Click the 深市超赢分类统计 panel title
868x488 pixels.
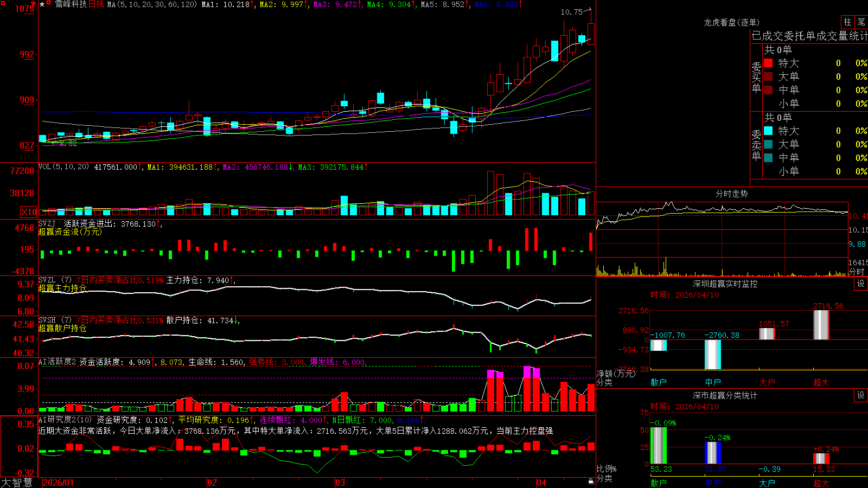(x=725, y=395)
